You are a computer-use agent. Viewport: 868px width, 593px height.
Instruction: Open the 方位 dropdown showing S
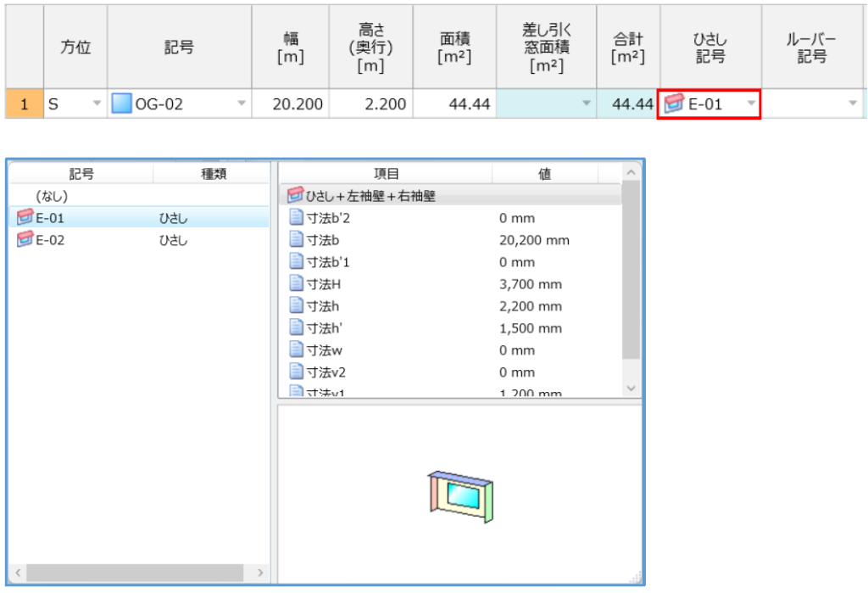pos(96,104)
